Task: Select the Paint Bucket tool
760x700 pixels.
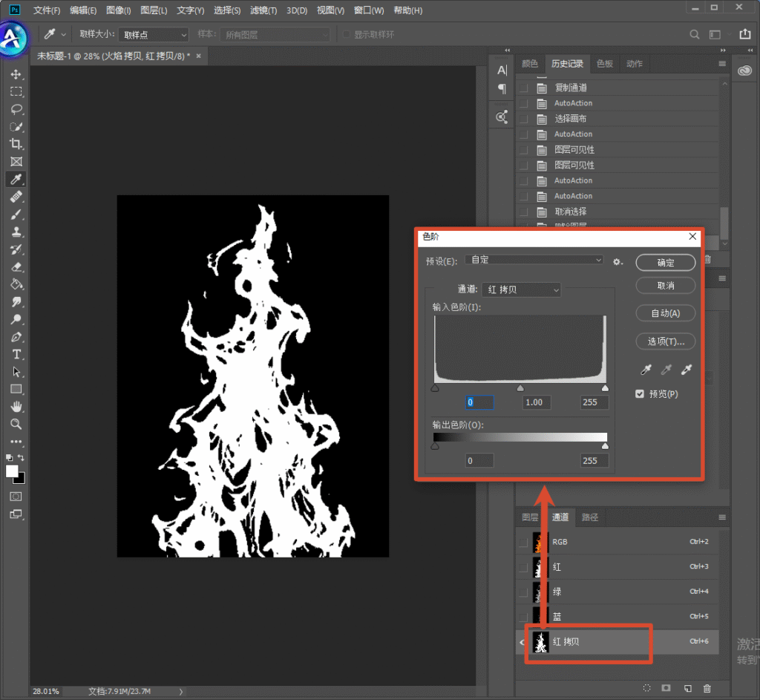Action: (x=16, y=284)
